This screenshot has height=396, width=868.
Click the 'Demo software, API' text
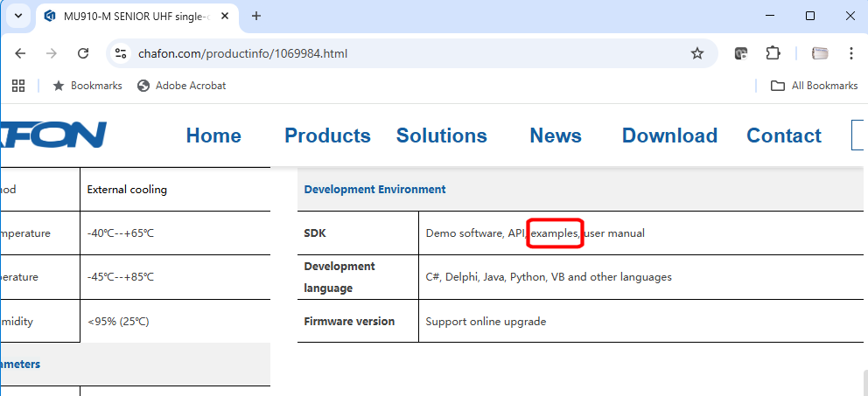click(475, 233)
